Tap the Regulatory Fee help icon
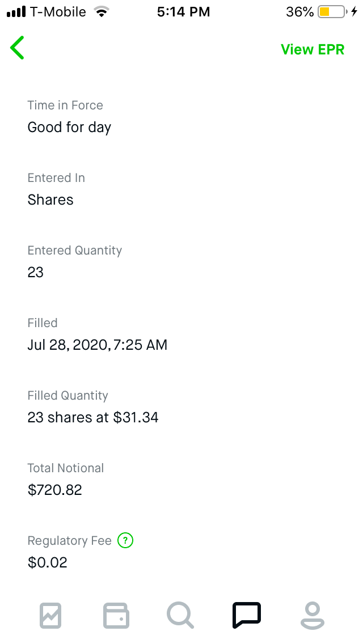 (125, 541)
